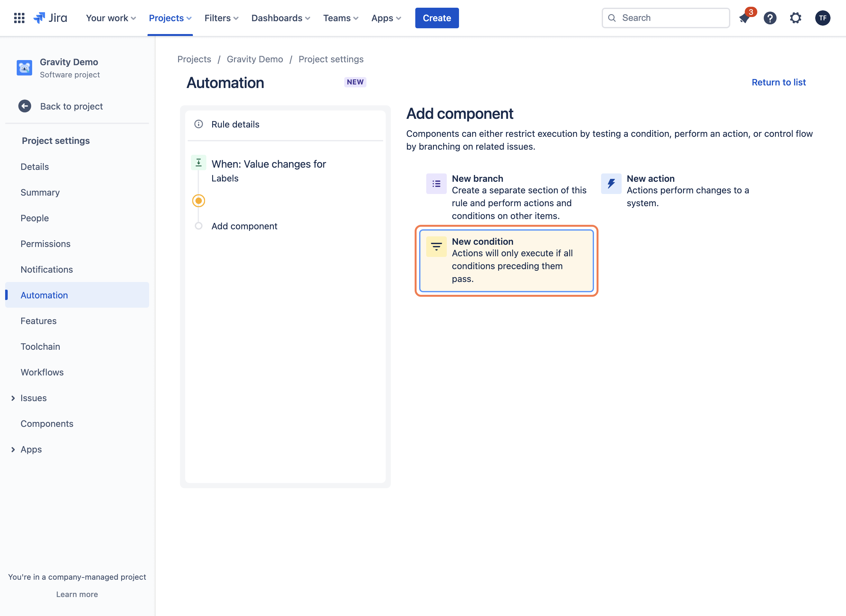Open the Features settings page
This screenshot has width=846, height=616.
(39, 321)
